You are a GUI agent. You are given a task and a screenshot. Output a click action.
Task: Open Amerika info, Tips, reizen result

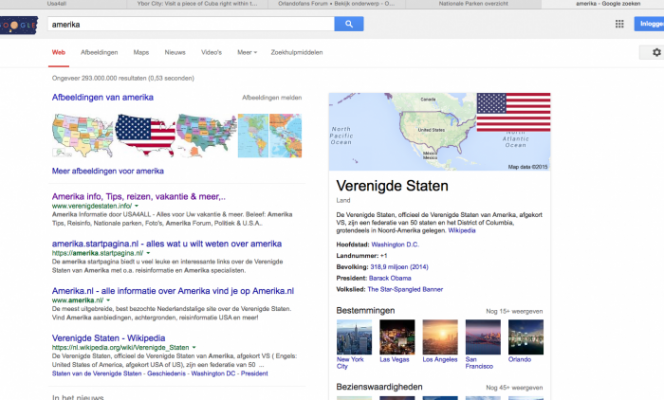[138, 196]
